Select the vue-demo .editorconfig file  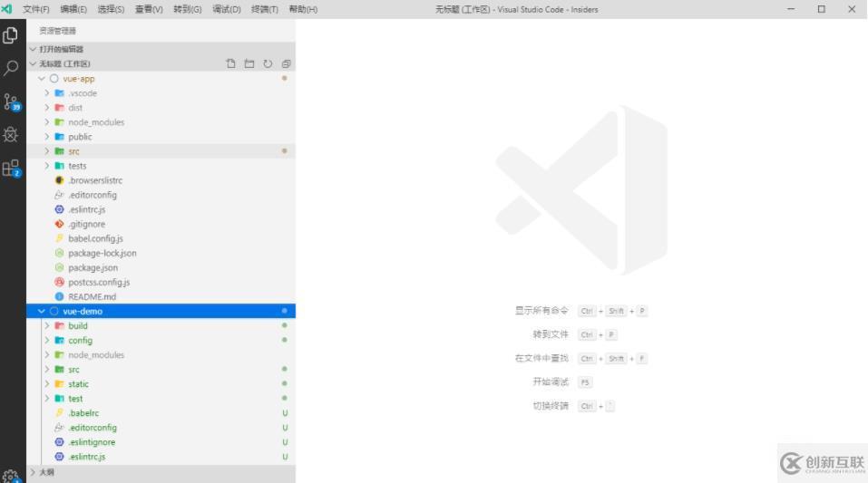click(x=161, y=428)
